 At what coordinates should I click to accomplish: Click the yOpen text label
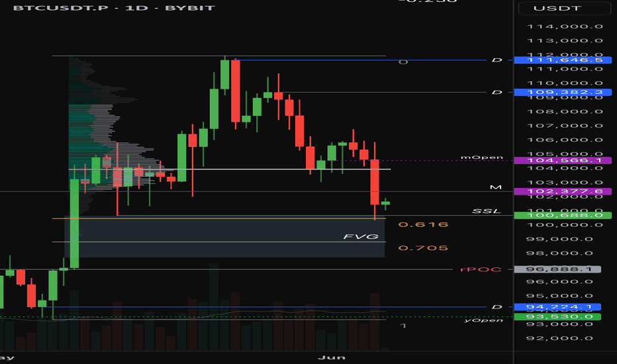[484, 320]
